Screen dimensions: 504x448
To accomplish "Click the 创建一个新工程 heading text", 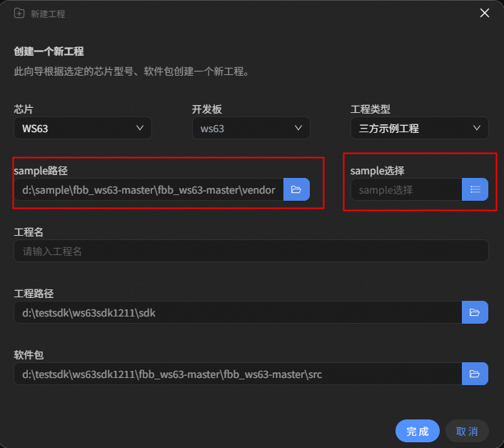I will (x=49, y=51).
